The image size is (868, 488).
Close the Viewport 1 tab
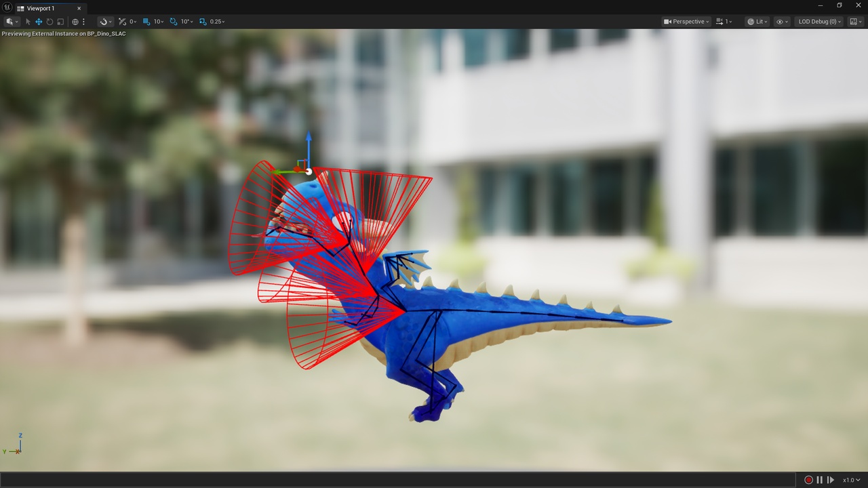click(x=79, y=8)
